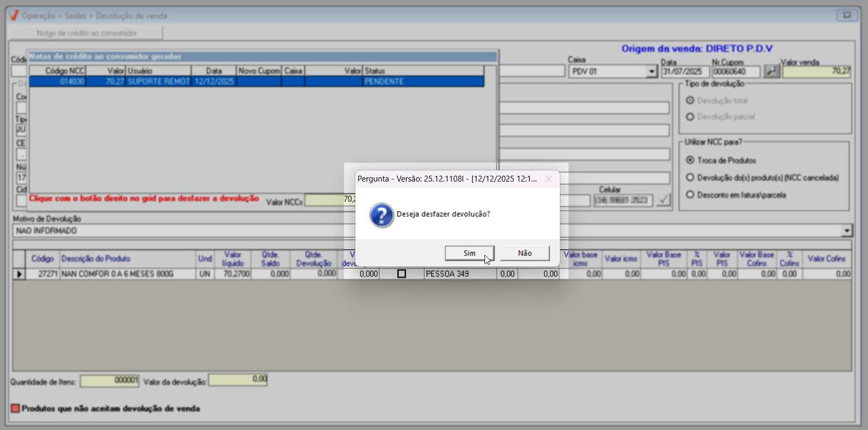This screenshot has height=430, width=868.
Task: Click the Valor líquido column header
Action: 233,259
